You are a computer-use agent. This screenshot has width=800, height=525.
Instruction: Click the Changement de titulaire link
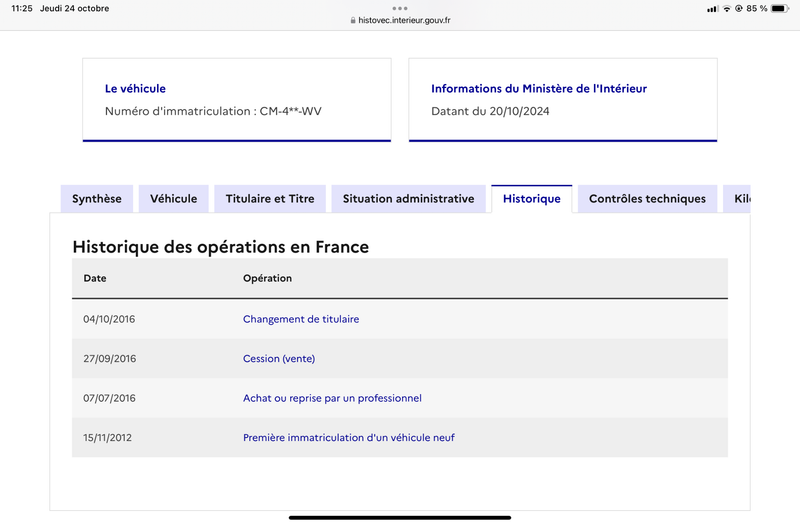click(301, 319)
